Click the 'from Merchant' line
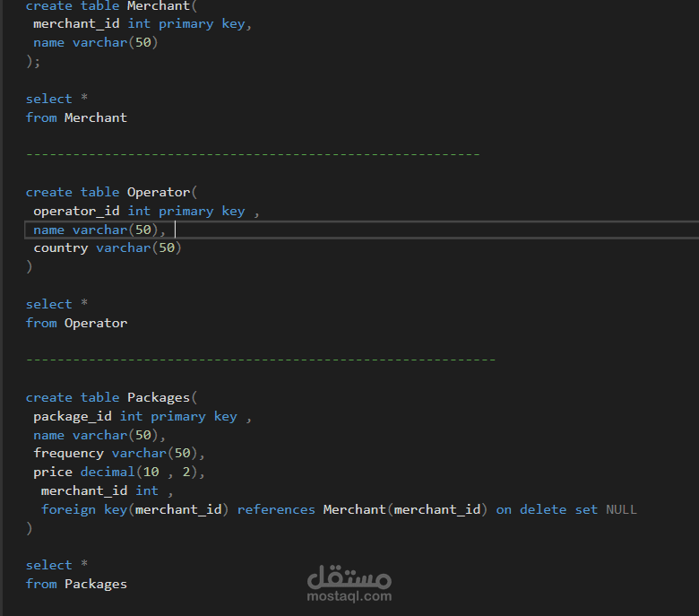The height and width of the screenshot is (616, 699). (x=76, y=117)
